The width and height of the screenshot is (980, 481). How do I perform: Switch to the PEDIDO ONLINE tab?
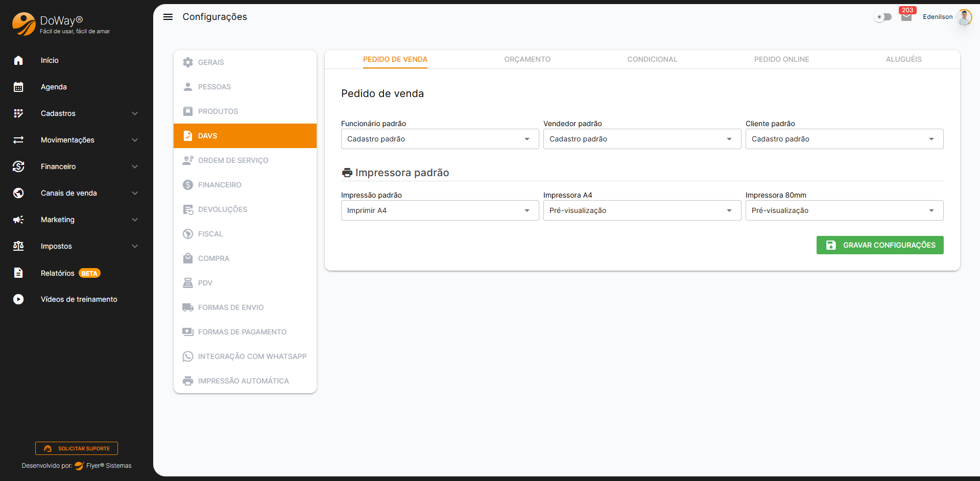click(x=781, y=59)
